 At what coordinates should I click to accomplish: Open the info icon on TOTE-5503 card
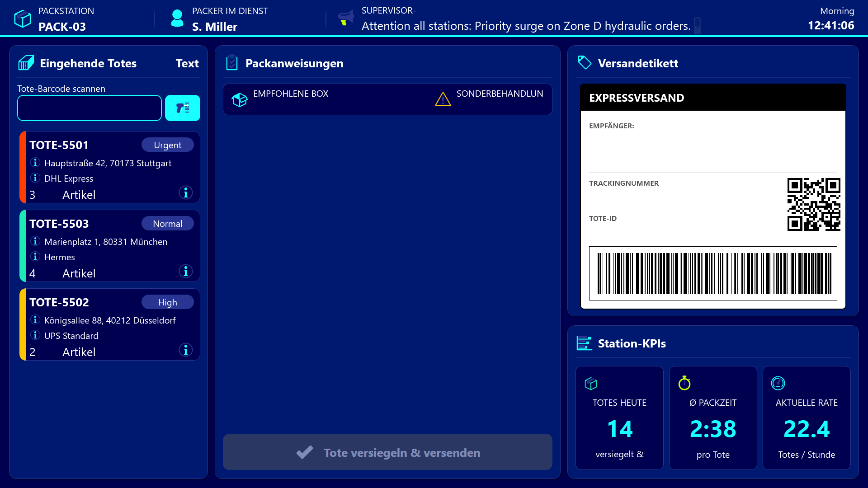[x=186, y=272]
